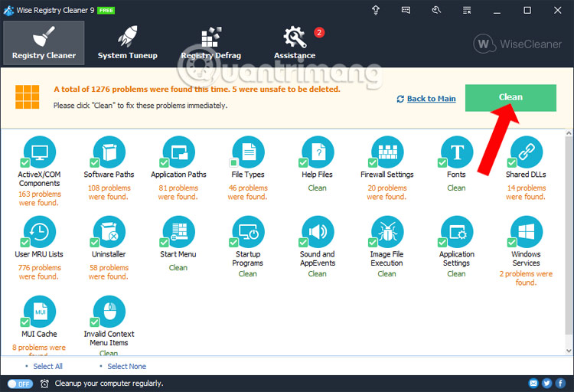Open the menu list icon in title bar
574x392 pixels.
coord(467,10)
